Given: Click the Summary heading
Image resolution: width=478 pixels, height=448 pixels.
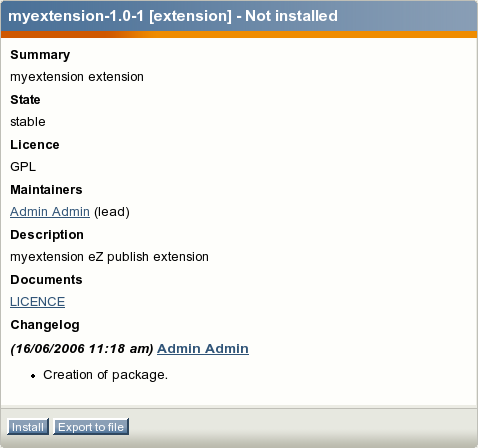Looking at the screenshot, I should tap(40, 55).
